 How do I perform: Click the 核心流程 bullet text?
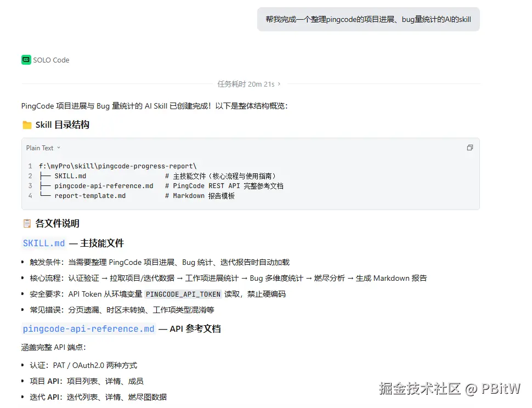point(228,278)
